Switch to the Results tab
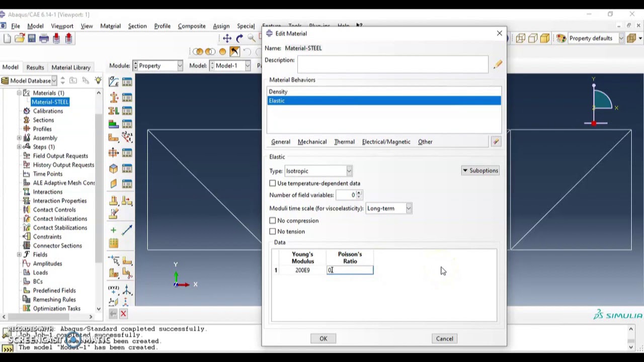The image size is (644, 362). [35, 67]
